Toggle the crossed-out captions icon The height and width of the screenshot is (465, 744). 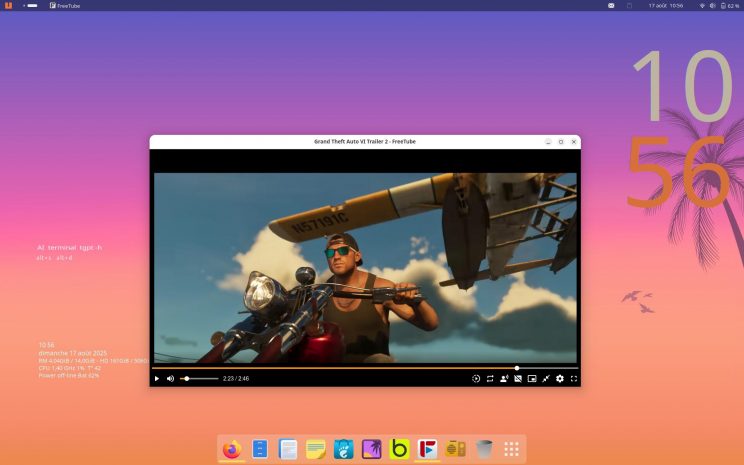(x=518, y=379)
